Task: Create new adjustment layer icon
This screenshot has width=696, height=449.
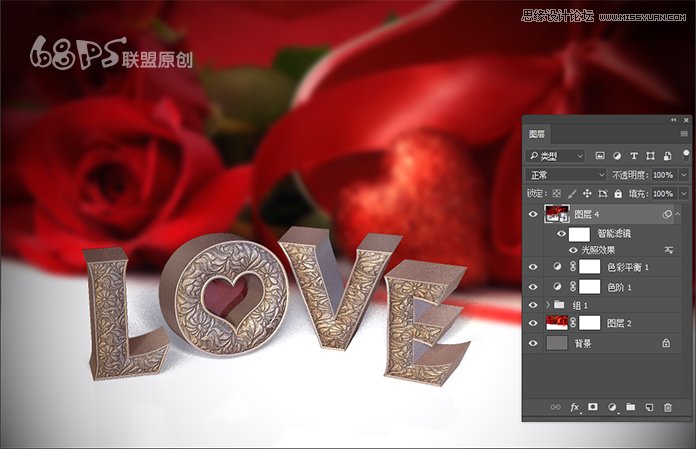Action: [612, 407]
